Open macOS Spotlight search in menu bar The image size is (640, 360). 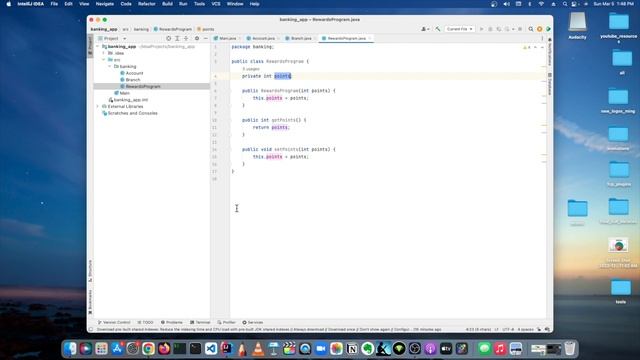[565, 4]
